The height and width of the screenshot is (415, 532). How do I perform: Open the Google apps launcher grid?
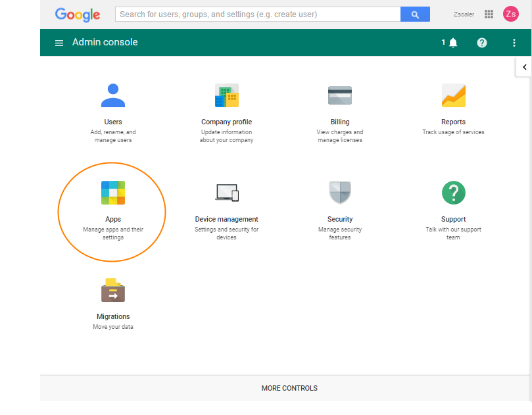pyautogui.click(x=489, y=14)
